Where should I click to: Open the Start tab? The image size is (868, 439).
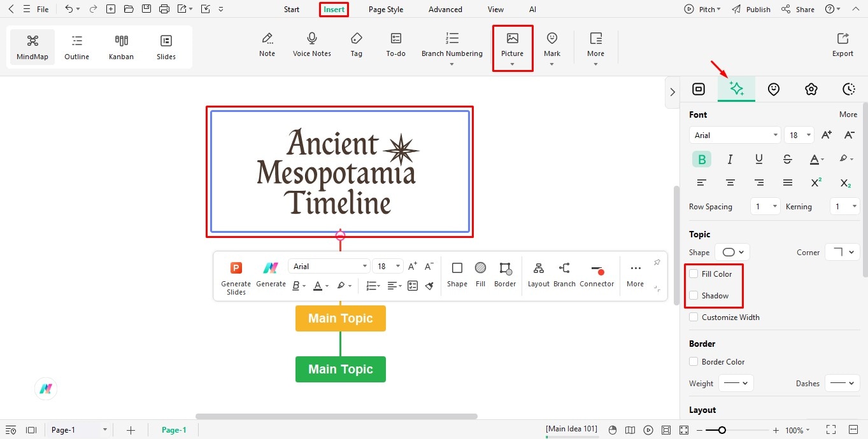292,10
